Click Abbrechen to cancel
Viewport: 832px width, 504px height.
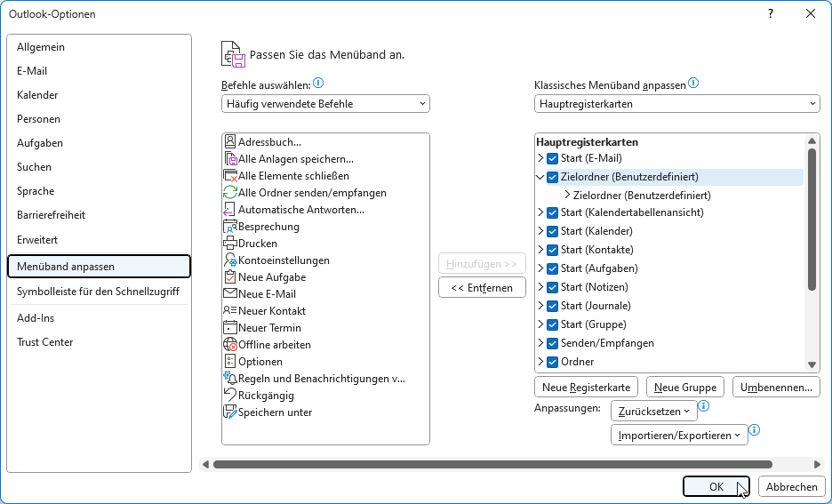(792, 486)
